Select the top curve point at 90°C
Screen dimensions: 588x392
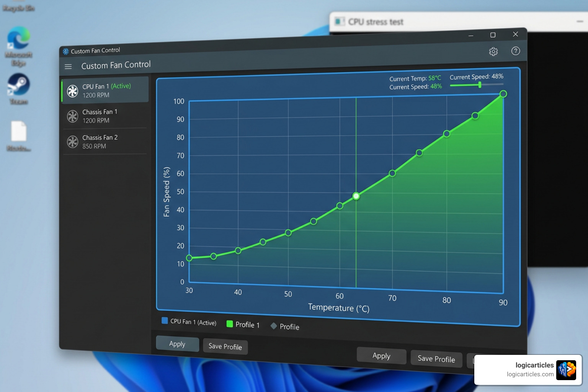(x=503, y=94)
